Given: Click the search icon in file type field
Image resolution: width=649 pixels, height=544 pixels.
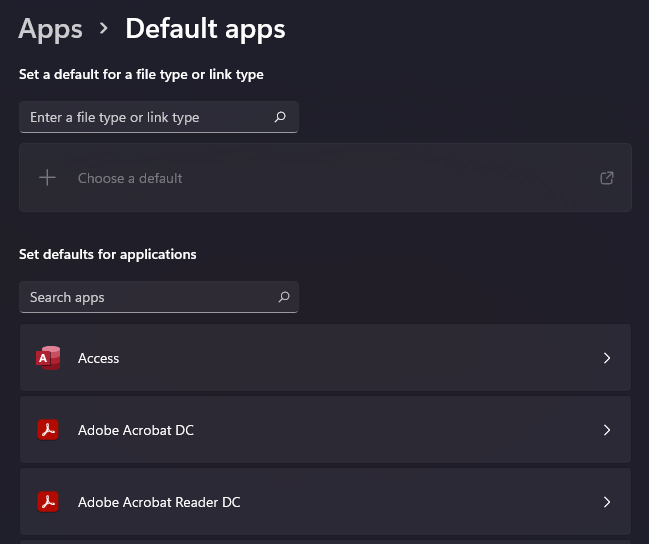Looking at the screenshot, I should coord(281,117).
